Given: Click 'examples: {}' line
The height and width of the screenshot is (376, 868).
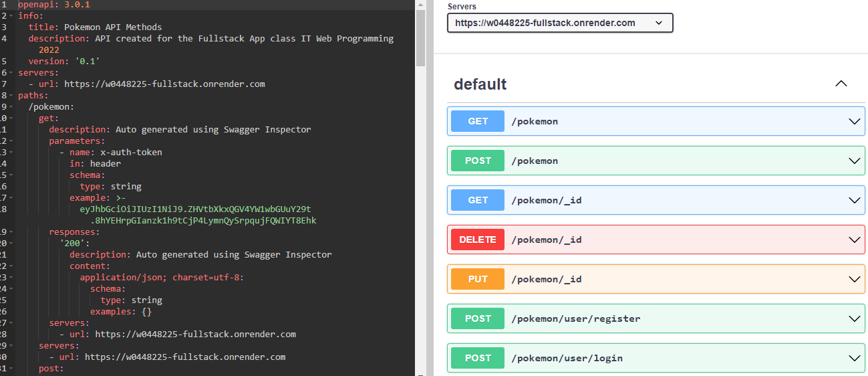Looking at the screenshot, I should (x=121, y=312).
